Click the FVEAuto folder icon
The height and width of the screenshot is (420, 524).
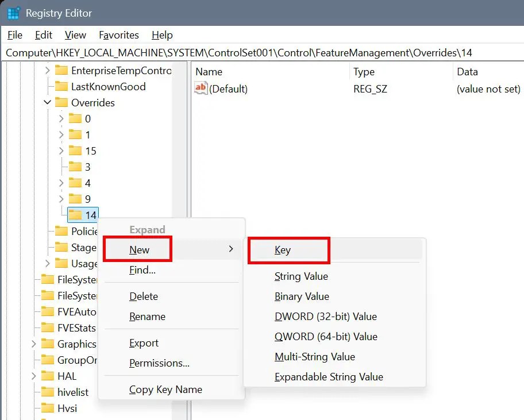pyautogui.click(x=48, y=311)
